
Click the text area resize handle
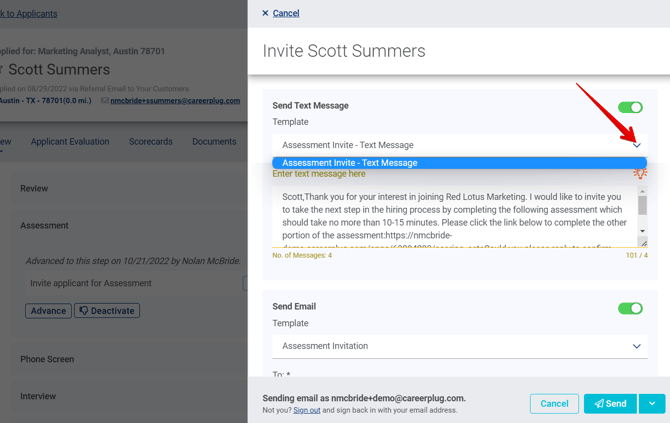642,242
